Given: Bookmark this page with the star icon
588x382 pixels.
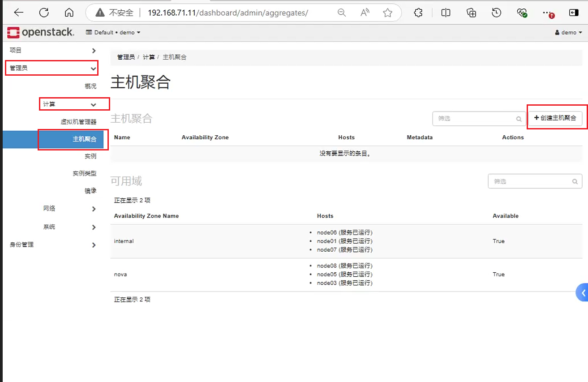Looking at the screenshot, I should tap(388, 13).
